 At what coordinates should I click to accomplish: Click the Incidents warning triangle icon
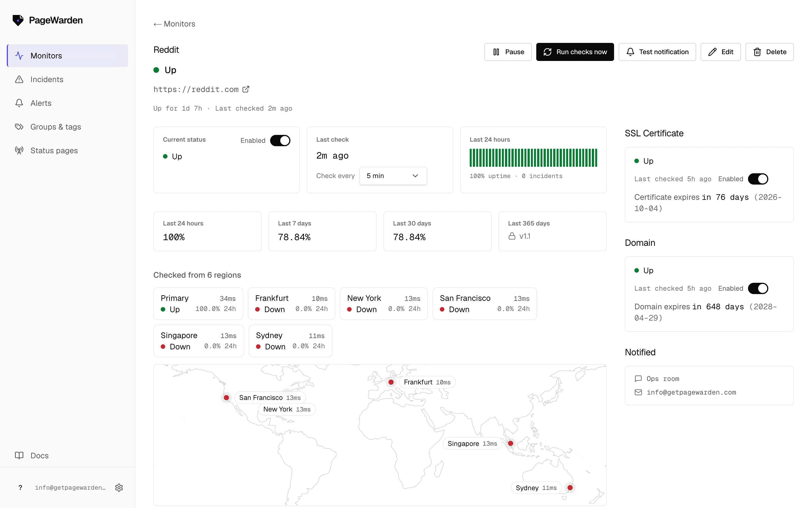pyautogui.click(x=19, y=79)
